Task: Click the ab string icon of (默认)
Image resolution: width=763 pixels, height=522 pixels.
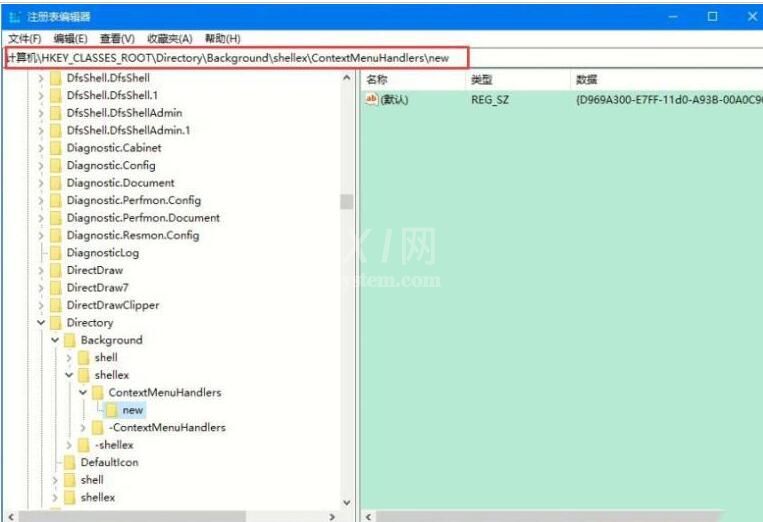Action: pos(371,99)
